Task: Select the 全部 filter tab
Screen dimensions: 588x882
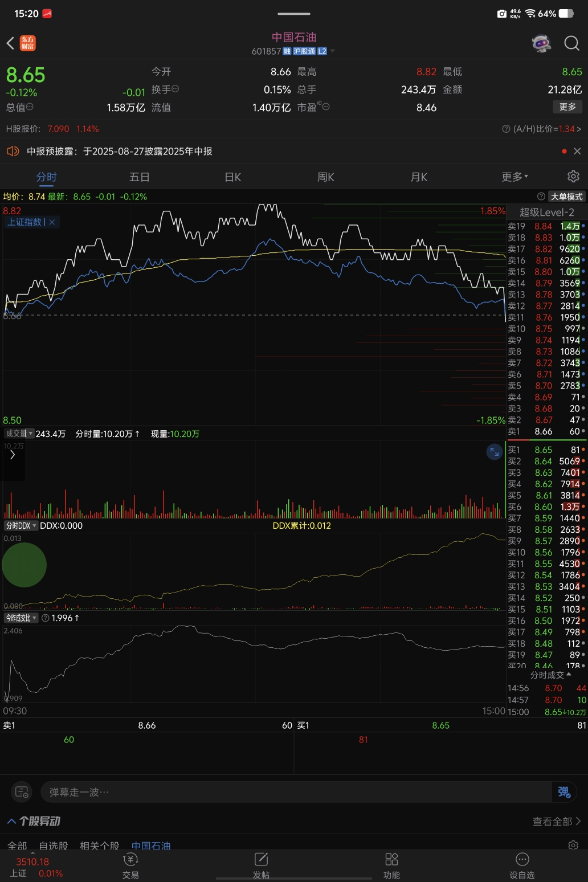Action: pyautogui.click(x=17, y=846)
